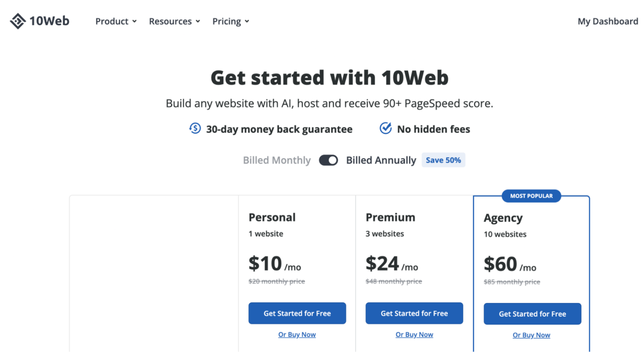Click Get Started for Free under Agency plan
The image size is (644, 352).
(x=532, y=314)
